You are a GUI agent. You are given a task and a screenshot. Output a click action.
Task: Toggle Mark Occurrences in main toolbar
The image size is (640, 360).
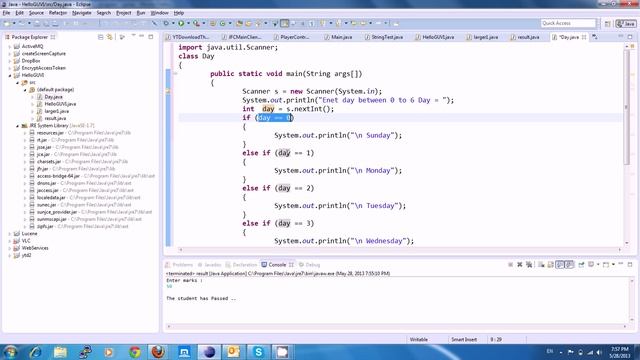point(284,23)
